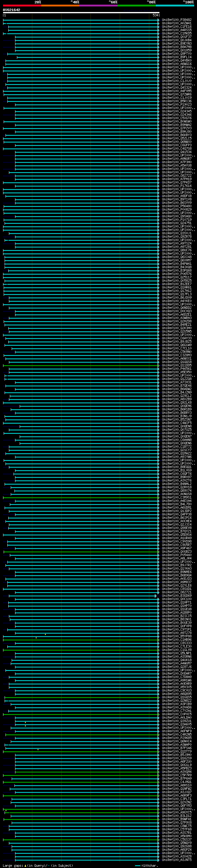The image size is (197, 868).
Task: Select label UniRef100_C1BT72
Action: [x=177, y=447]
